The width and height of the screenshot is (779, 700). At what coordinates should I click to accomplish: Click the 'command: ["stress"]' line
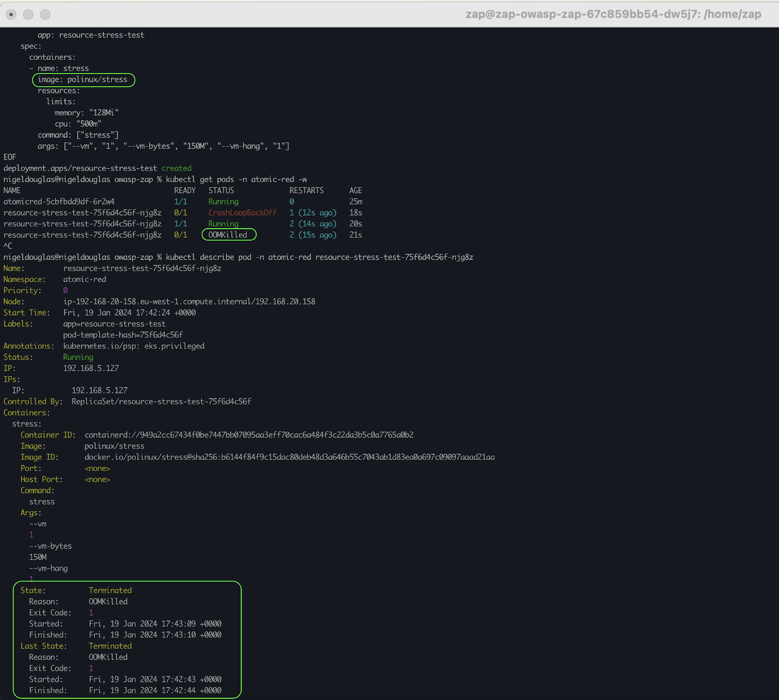[x=78, y=135]
